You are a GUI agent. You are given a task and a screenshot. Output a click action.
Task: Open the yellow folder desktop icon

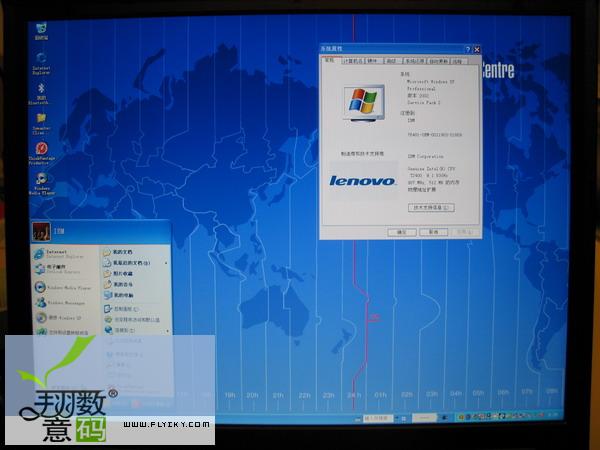tap(41, 124)
